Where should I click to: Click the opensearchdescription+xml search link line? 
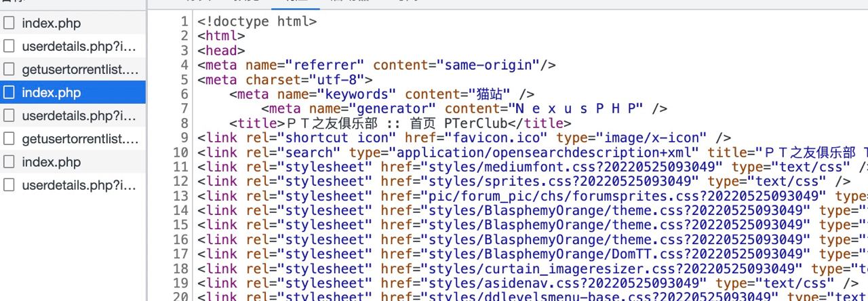(x=532, y=153)
